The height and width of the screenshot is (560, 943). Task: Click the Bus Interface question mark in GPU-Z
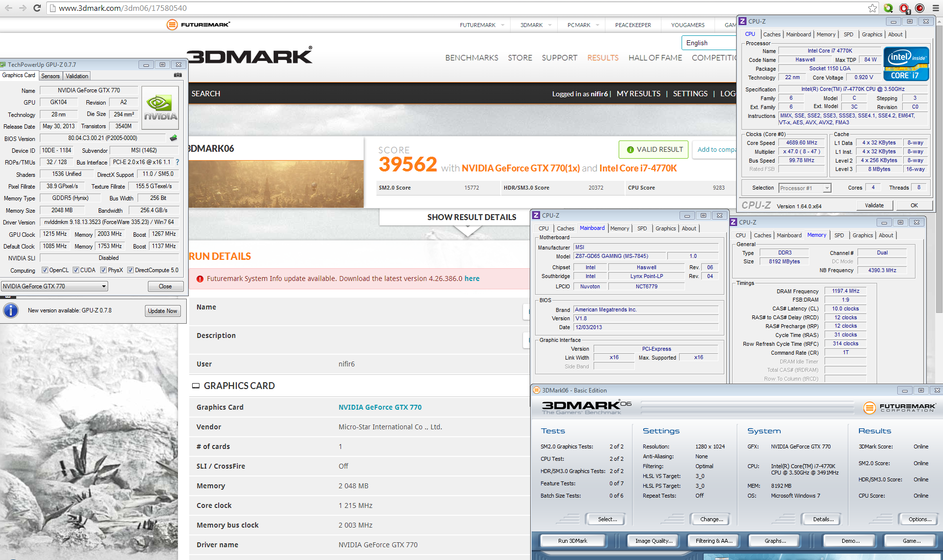tap(177, 162)
